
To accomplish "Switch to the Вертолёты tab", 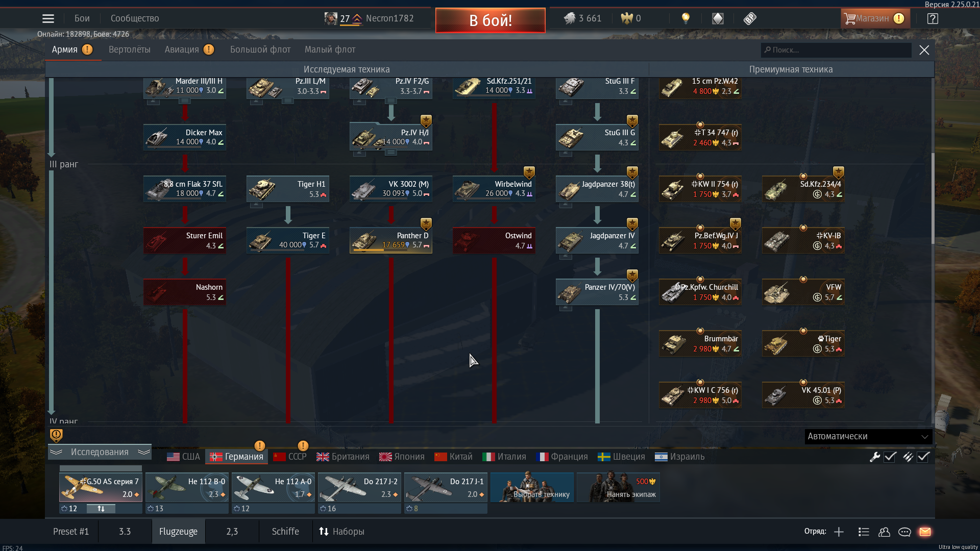I will (x=129, y=49).
